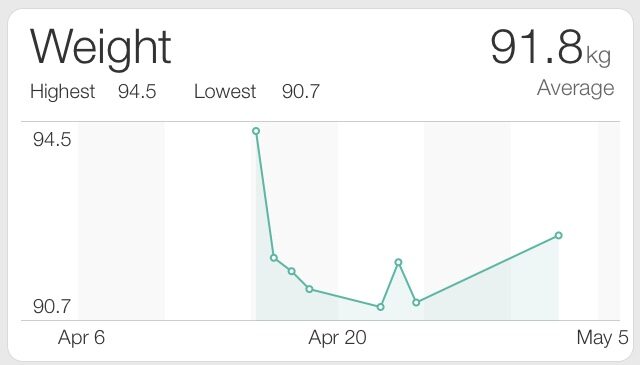Select the data point right after the spike

point(416,303)
